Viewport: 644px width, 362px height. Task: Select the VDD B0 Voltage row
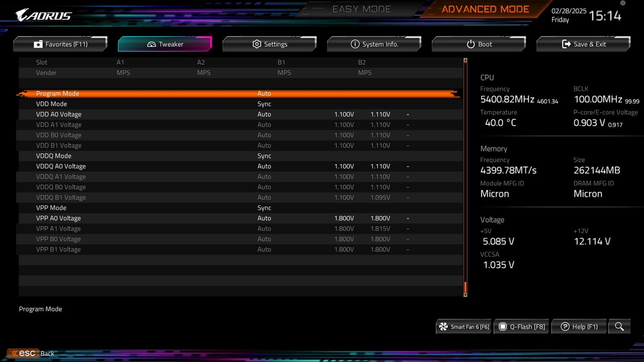coord(240,135)
